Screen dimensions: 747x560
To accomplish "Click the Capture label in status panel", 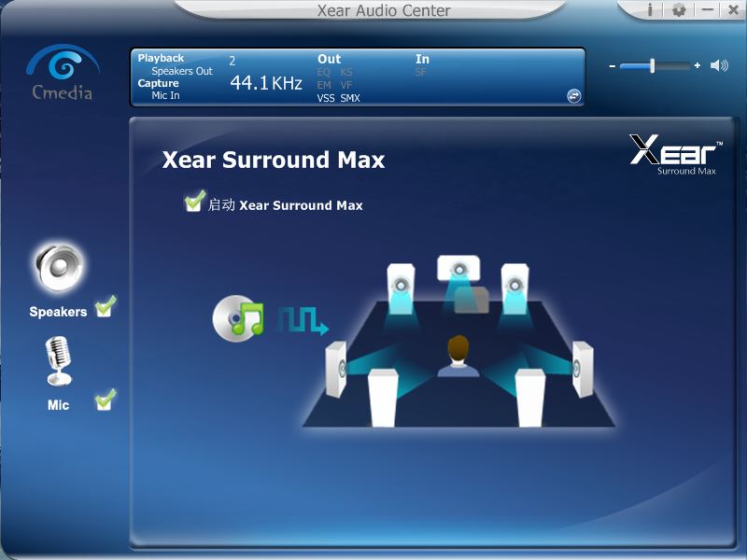I will point(158,83).
